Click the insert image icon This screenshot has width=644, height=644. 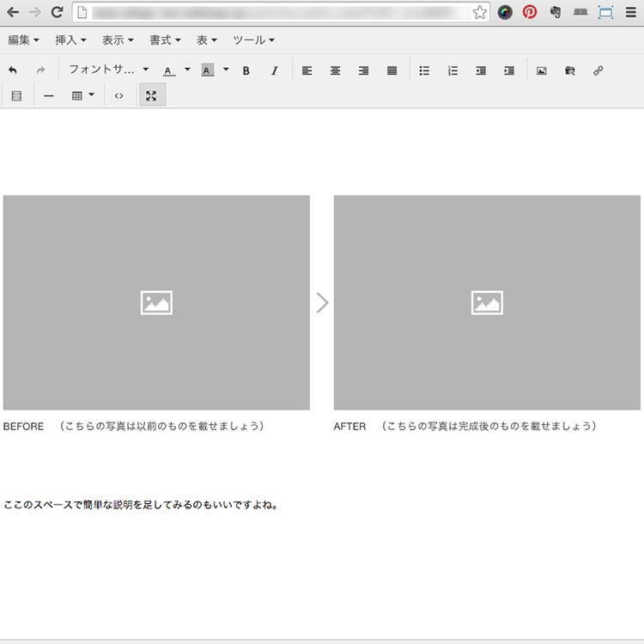(x=542, y=70)
